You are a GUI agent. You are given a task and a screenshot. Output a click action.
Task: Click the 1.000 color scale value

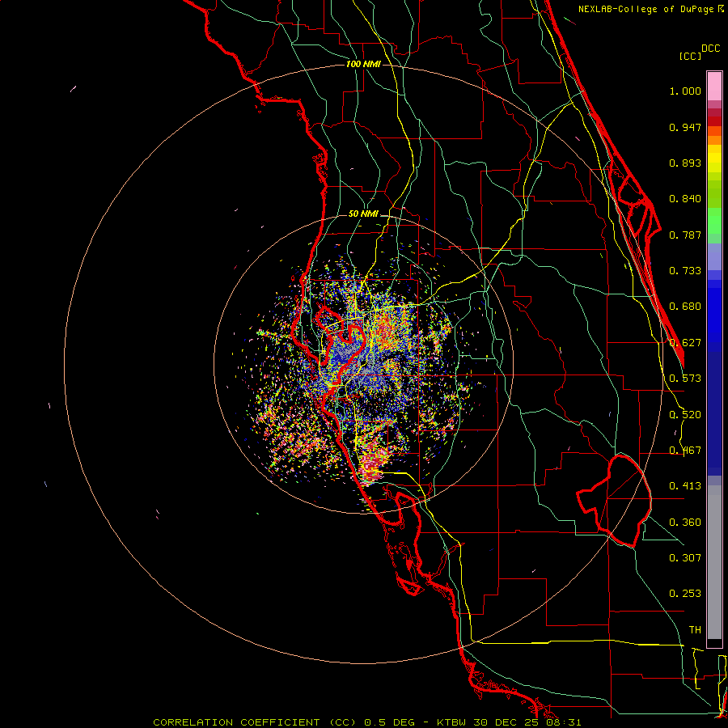pyautogui.click(x=685, y=91)
